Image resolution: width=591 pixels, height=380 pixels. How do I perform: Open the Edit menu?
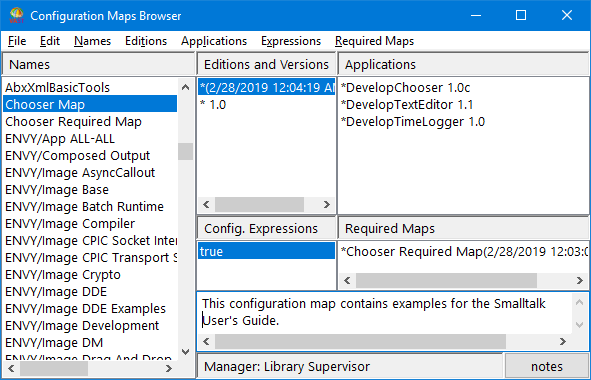(x=50, y=41)
